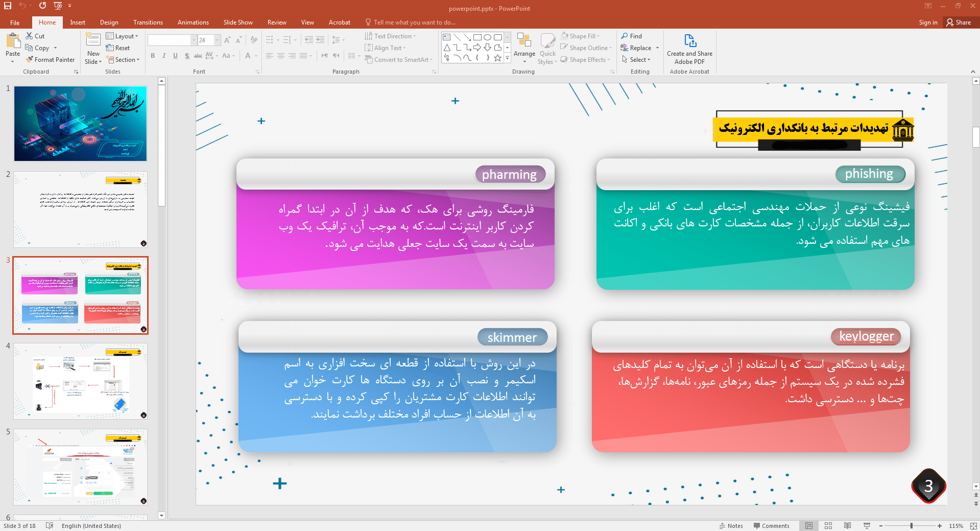Click Tell me what you want to do box
This screenshot has width=980, height=531.
coord(411,22)
